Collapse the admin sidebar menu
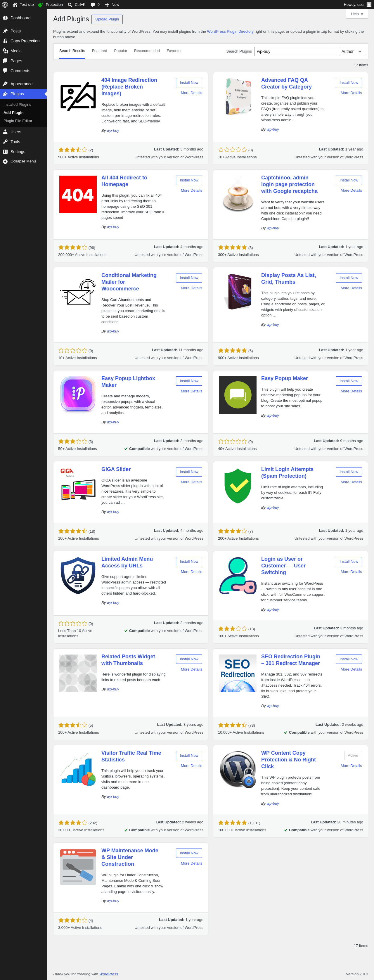Screen dimensions: 374x980 click(23, 161)
